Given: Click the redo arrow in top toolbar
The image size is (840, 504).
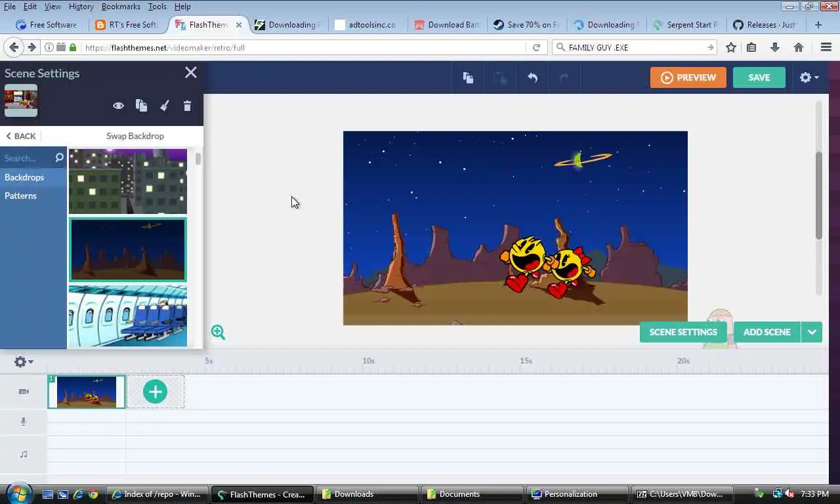Looking at the screenshot, I should [564, 77].
